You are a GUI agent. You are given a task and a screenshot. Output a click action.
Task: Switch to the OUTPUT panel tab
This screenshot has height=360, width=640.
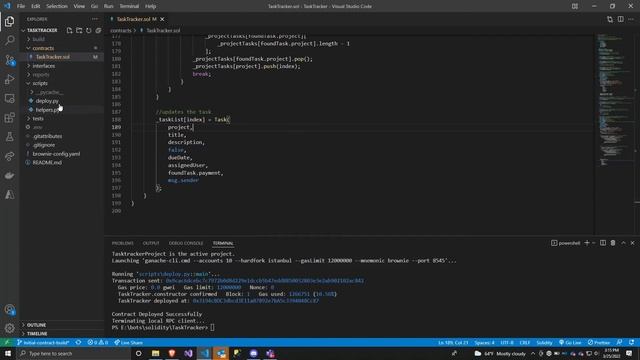[151, 243]
